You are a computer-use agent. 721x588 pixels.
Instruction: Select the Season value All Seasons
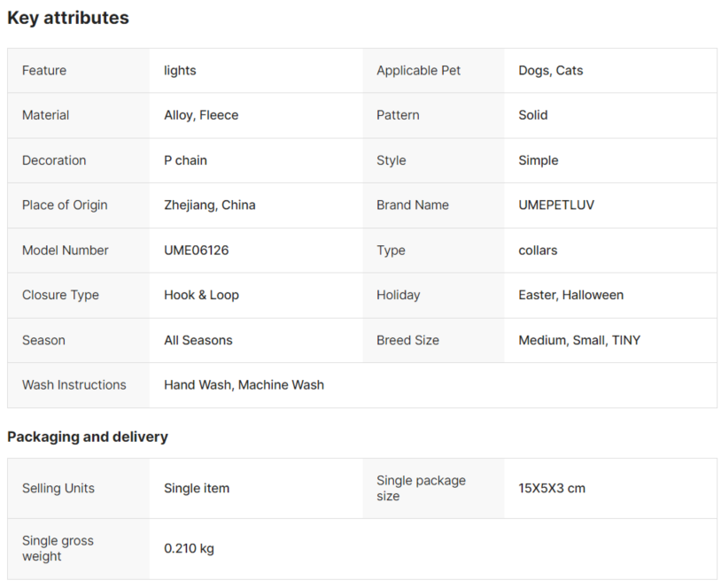[198, 340]
